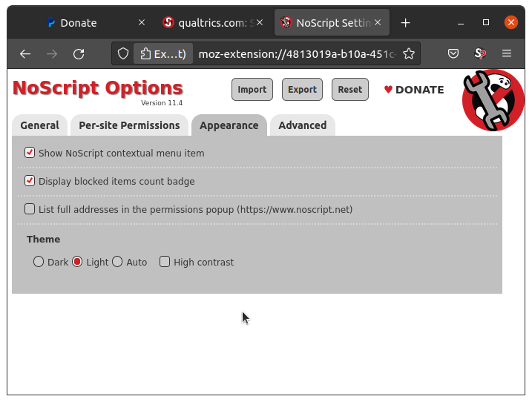This screenshot has width=532, height=402.
Task: Click the NoScript Options heading
Action: point(98,88)
